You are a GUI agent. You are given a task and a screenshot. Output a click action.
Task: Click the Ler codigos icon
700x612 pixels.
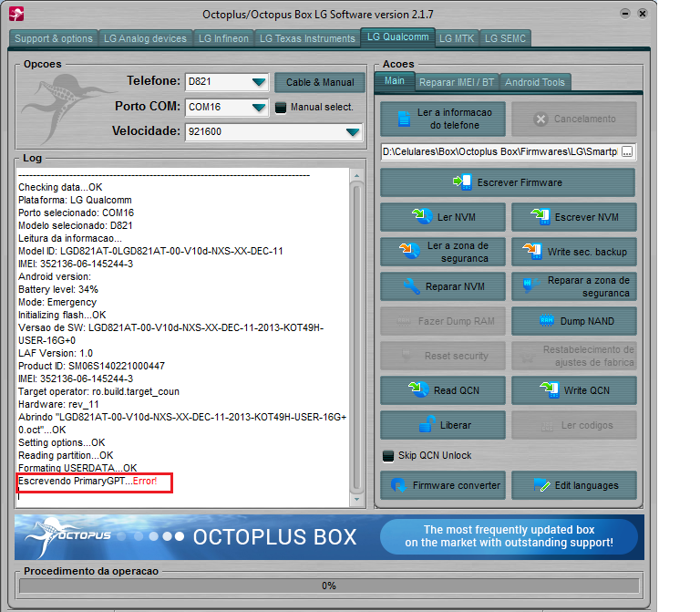click(x=547, y=426)
